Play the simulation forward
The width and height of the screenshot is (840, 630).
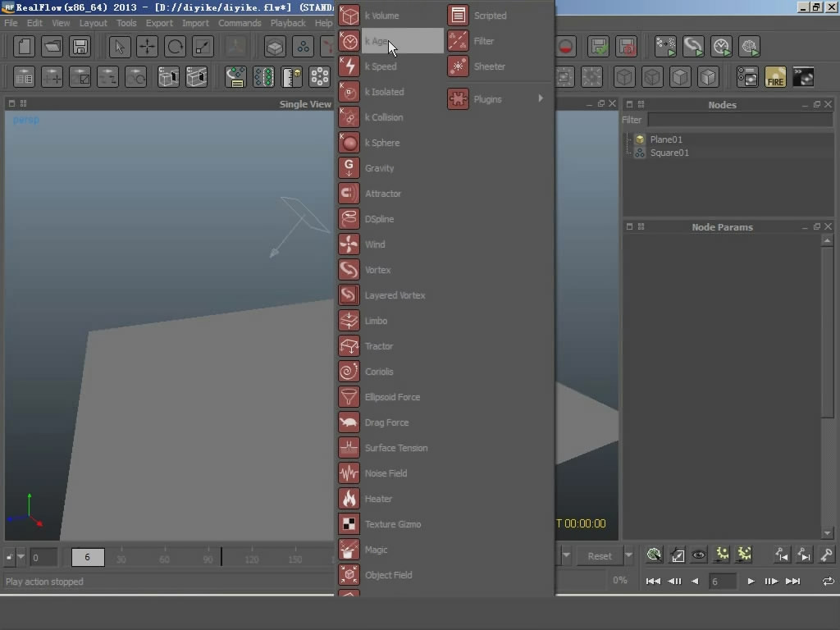tap(751, 582)
